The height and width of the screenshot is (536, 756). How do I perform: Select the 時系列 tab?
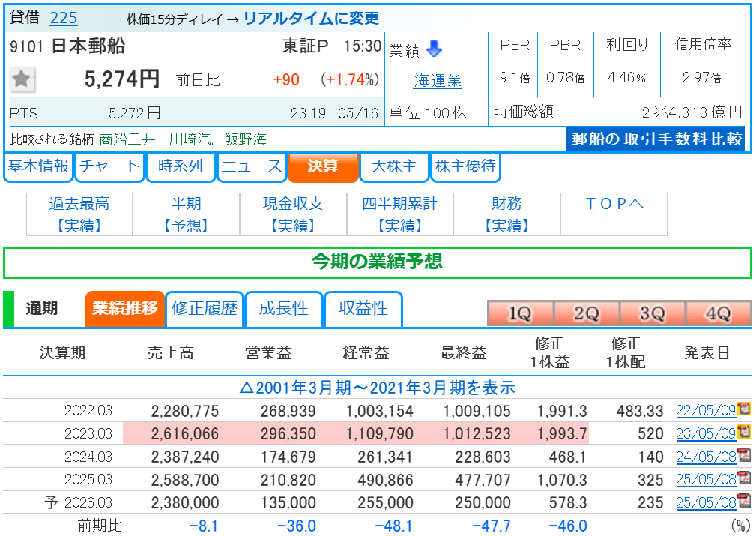[x=181, y=167]
